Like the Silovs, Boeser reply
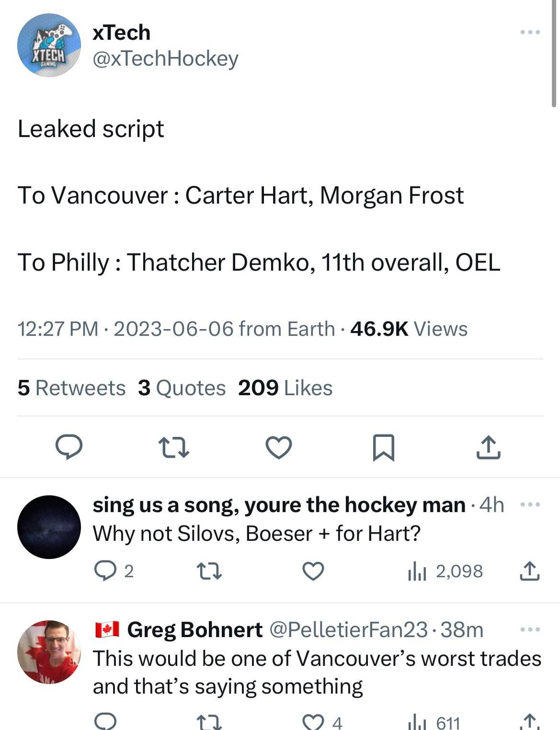Screen dimensions: 560x730 pyautogui.click(x=313, y=571)
